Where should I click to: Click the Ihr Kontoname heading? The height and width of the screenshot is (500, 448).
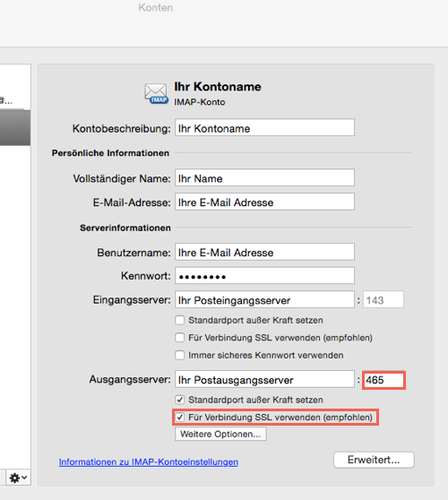218,86
